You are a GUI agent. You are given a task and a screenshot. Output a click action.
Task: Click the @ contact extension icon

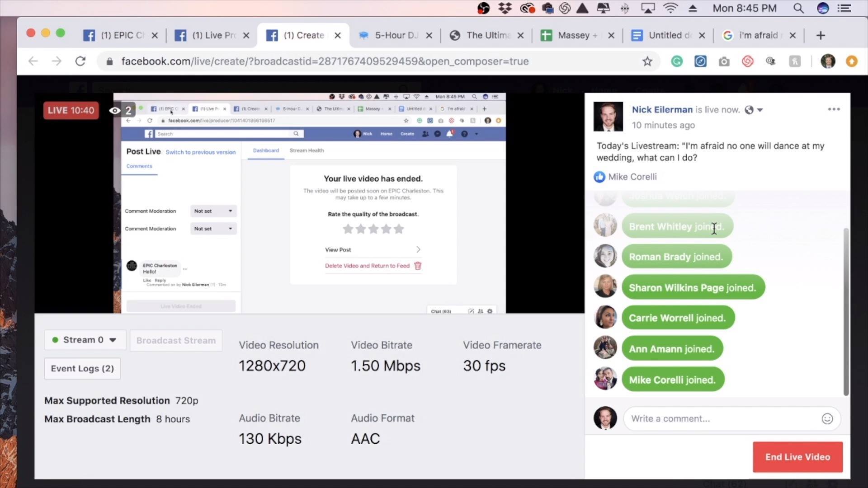coord(771,61)
